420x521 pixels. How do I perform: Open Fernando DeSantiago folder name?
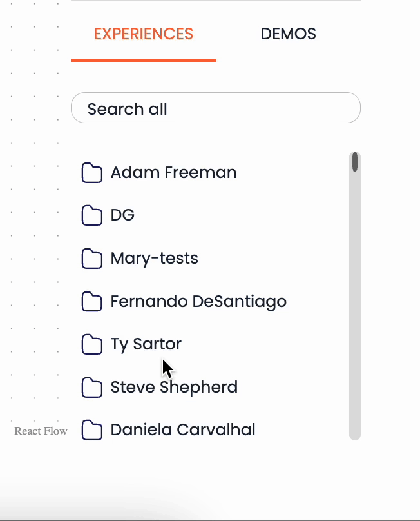198,302
